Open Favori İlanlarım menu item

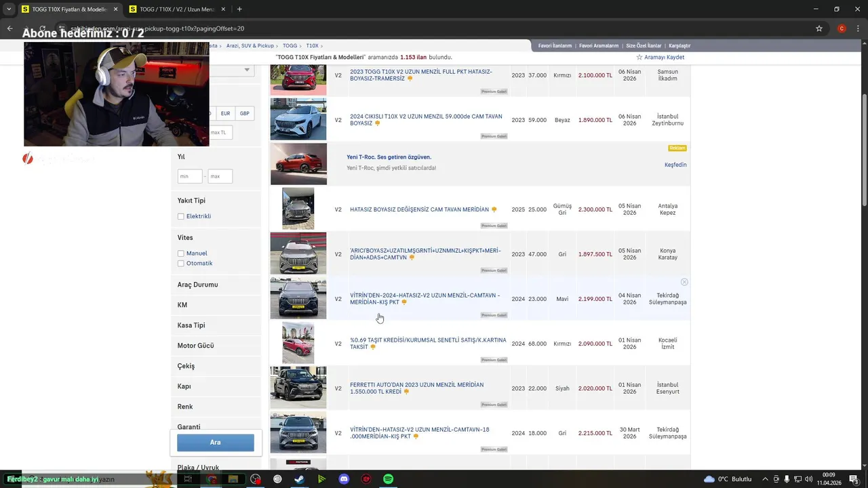555,46
